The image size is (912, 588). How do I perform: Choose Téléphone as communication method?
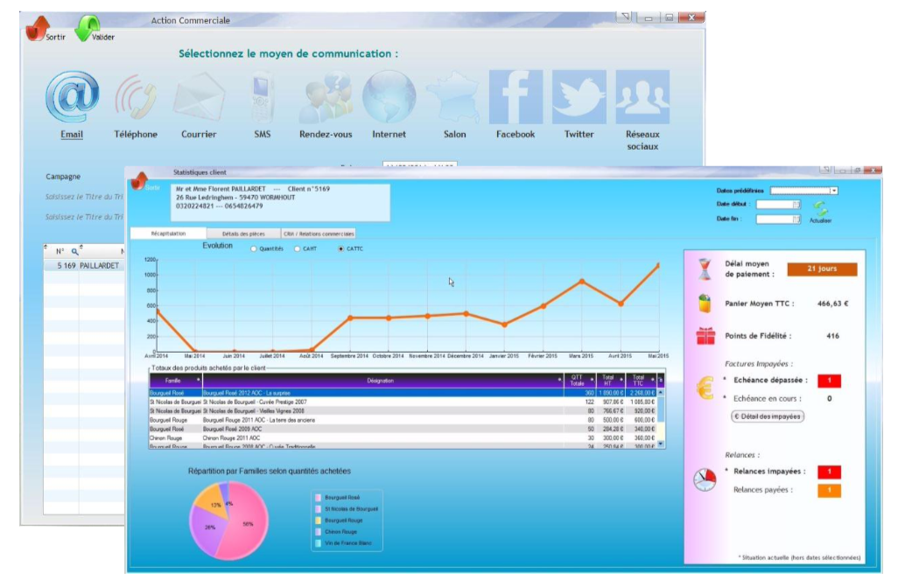[136, 97]
